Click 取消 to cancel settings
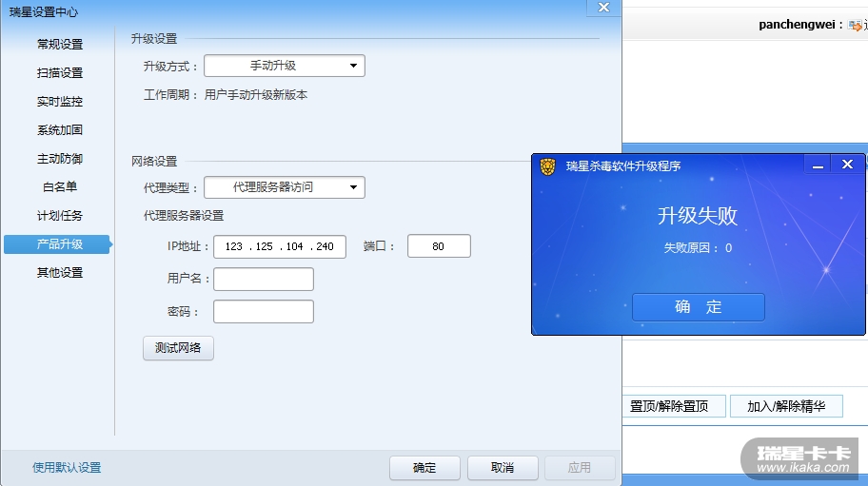Image resolution: width=868 pixels, height=486 pixels. pos(503,468)
